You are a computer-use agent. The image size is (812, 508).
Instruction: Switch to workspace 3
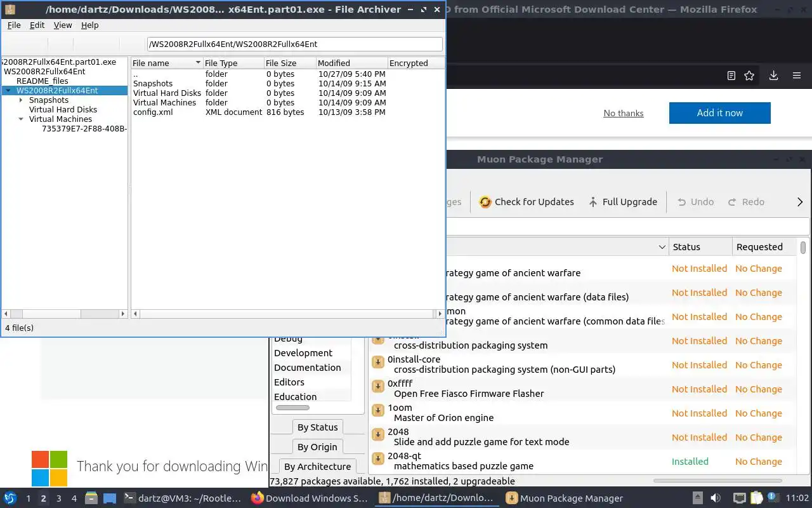58,498
